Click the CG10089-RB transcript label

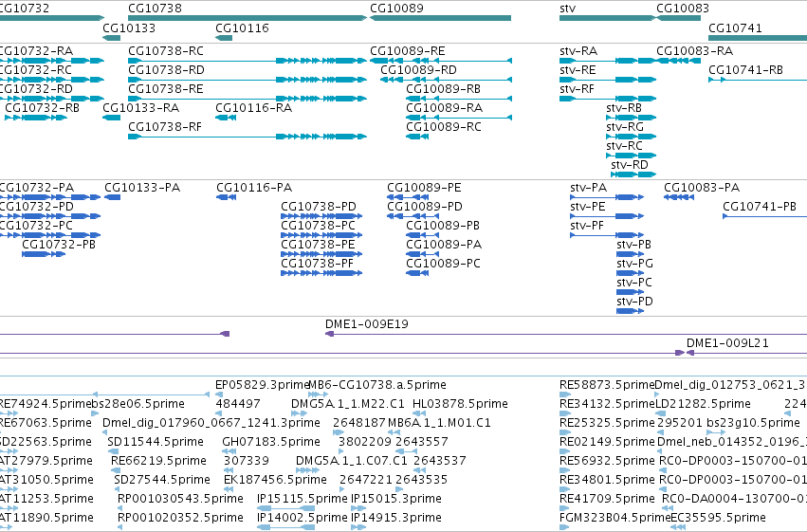click(443, 89)
